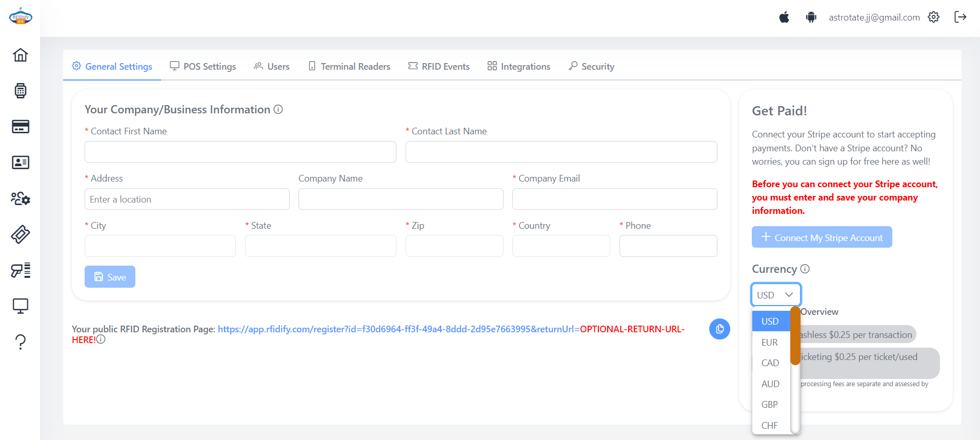The height and width of the screenshot is (440, 980).
Task: Click the ticketing $0.25 per ticket/used badge
Action: 870,363
